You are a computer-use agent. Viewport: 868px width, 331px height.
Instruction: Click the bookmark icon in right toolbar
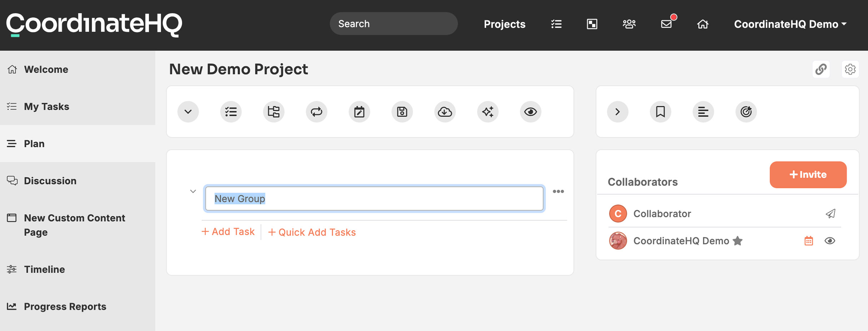tap(660, 112)
